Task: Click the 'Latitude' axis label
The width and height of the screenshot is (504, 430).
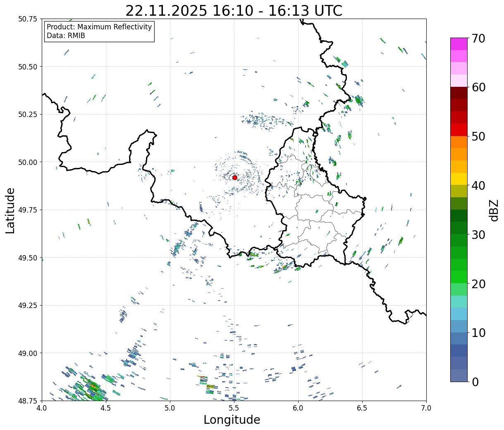Action: [x=10, y=210]
